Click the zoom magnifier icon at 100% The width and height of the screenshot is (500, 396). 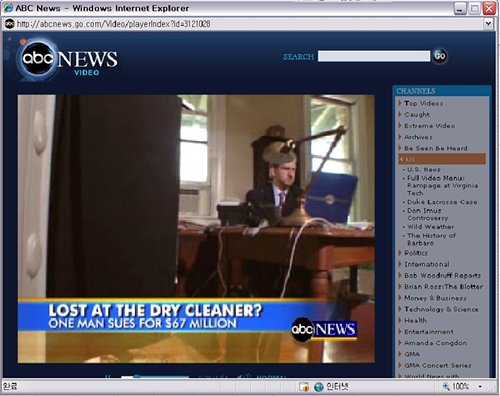pyautogui.click(x=446, y=386)
